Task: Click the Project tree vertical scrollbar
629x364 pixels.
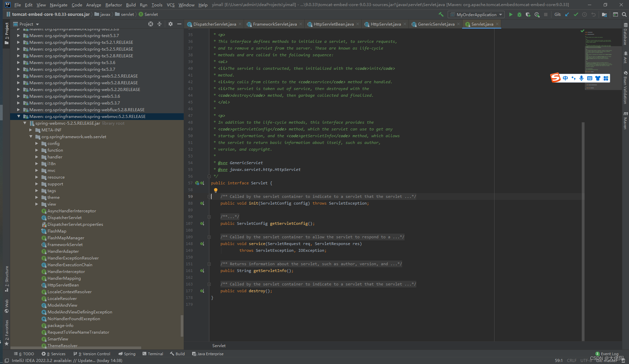Action: tap(182, 325)
